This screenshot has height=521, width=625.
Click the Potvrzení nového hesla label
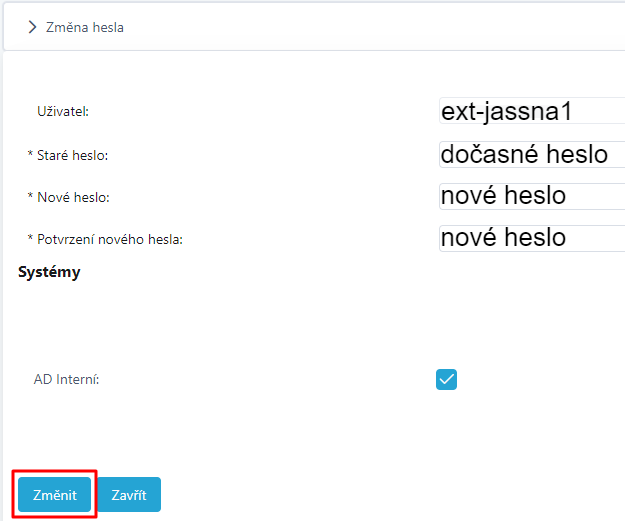tap(110, 239)
